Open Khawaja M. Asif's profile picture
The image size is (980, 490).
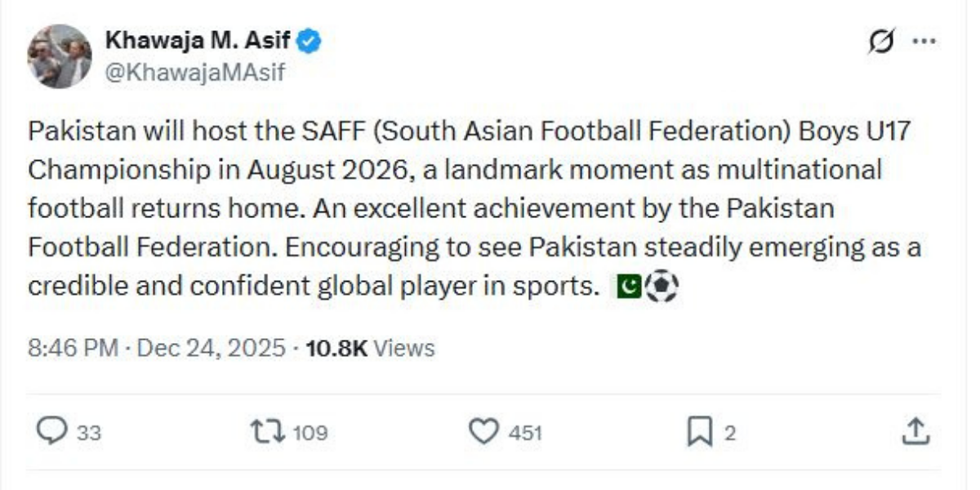(59, 56)
